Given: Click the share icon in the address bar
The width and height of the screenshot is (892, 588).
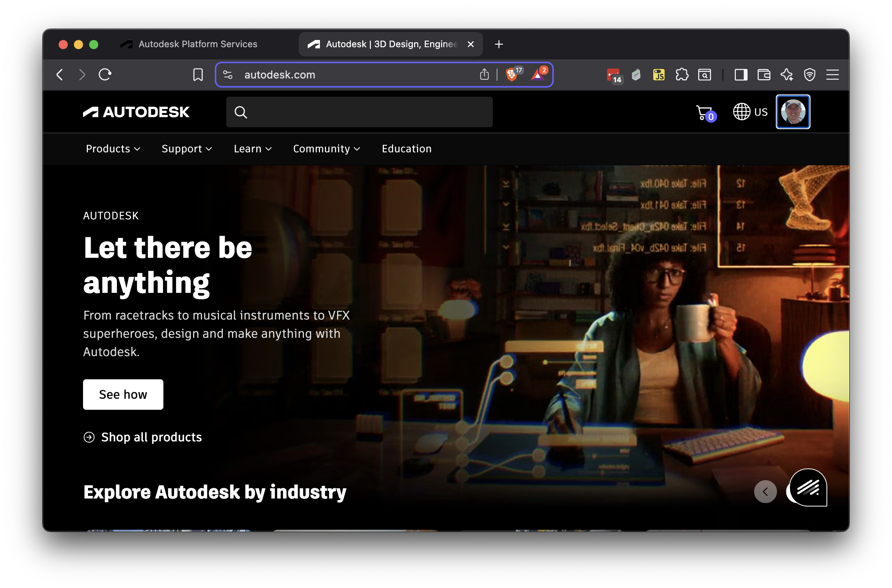Looking at the screenshot, I should pos(484,74).
